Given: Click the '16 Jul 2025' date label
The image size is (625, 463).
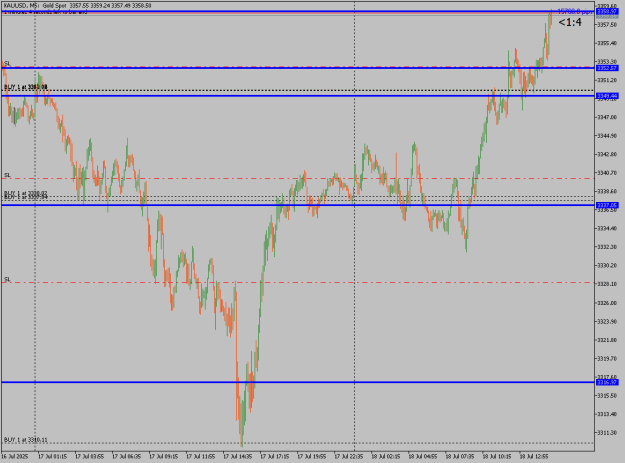Looking at the screenshot, I should (15, 456).
